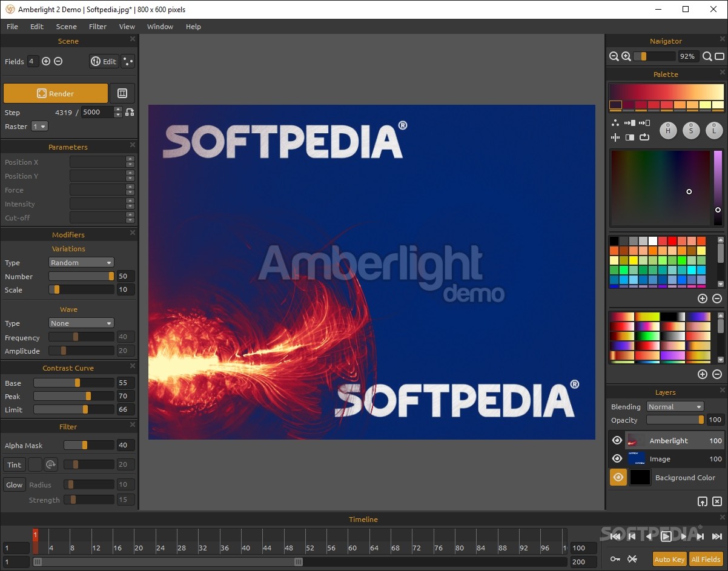The width and height of the screenshot is (728, 571).
Task: Toggle Background Color layer visibility
Action: pos(618,477)
